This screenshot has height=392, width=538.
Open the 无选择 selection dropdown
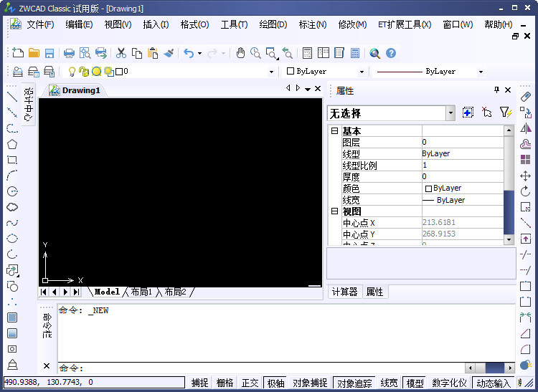[x=450, y=113]
